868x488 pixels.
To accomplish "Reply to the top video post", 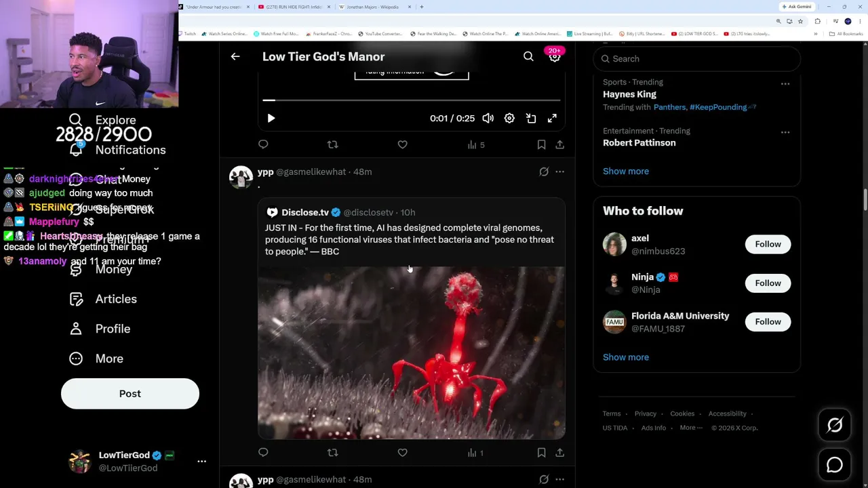I will [x=263, y=144].
